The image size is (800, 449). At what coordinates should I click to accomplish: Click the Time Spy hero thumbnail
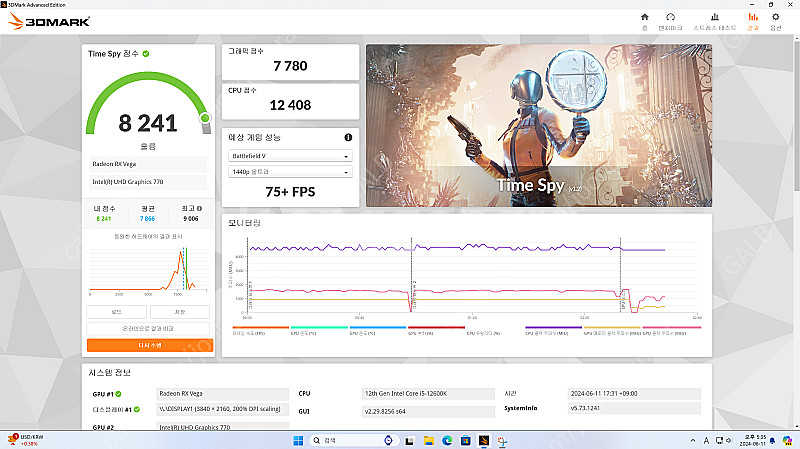coord(539,126)
